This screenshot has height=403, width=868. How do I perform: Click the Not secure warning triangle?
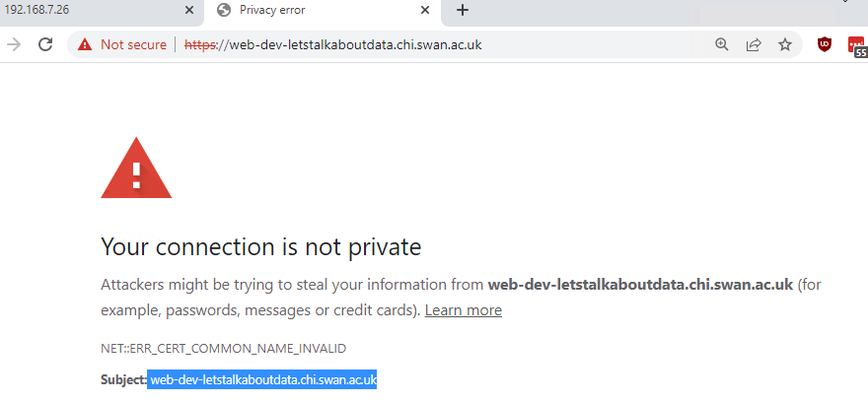point(85,44)
